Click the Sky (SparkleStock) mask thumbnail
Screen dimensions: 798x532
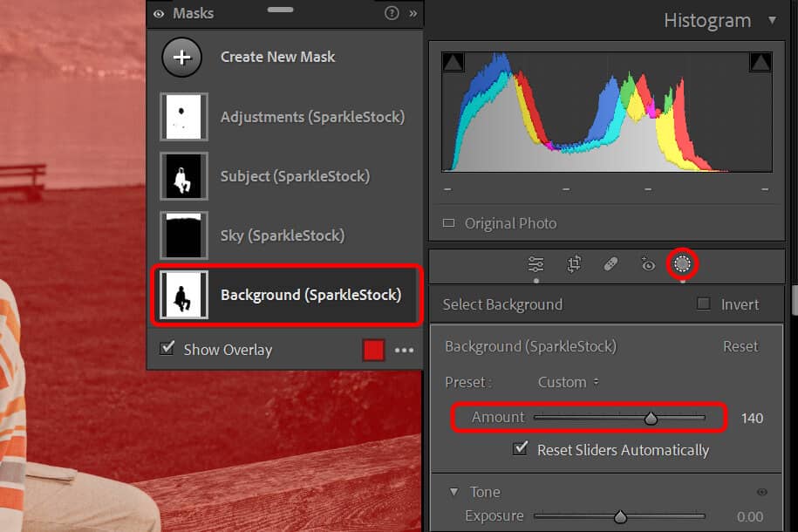[x=184, y=235]
